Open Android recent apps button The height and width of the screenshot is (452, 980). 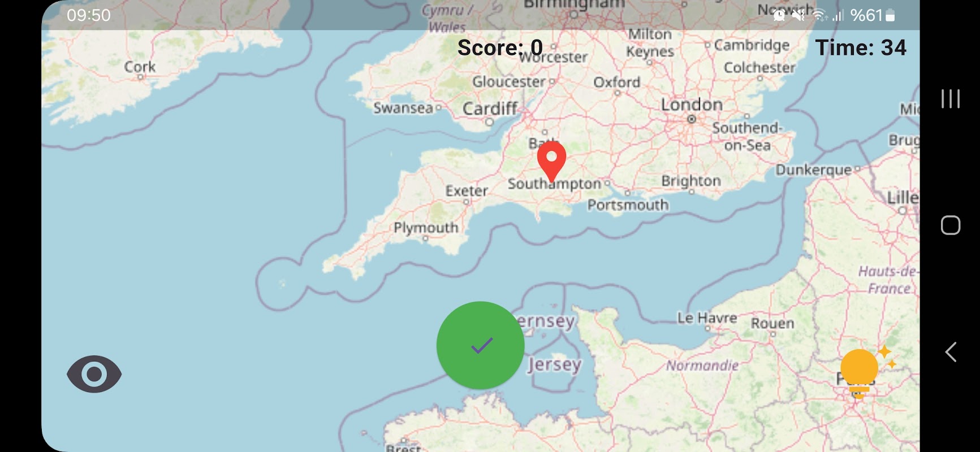point(951,99)
